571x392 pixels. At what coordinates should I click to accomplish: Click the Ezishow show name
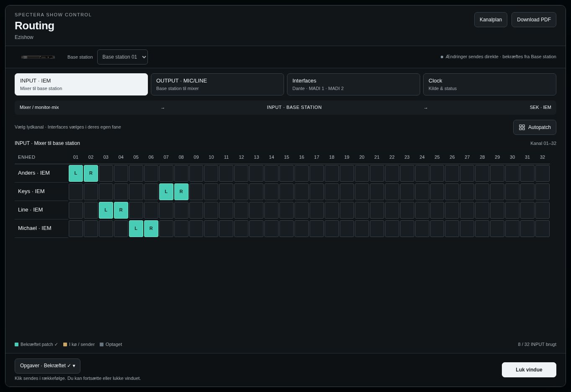[24, 37]
